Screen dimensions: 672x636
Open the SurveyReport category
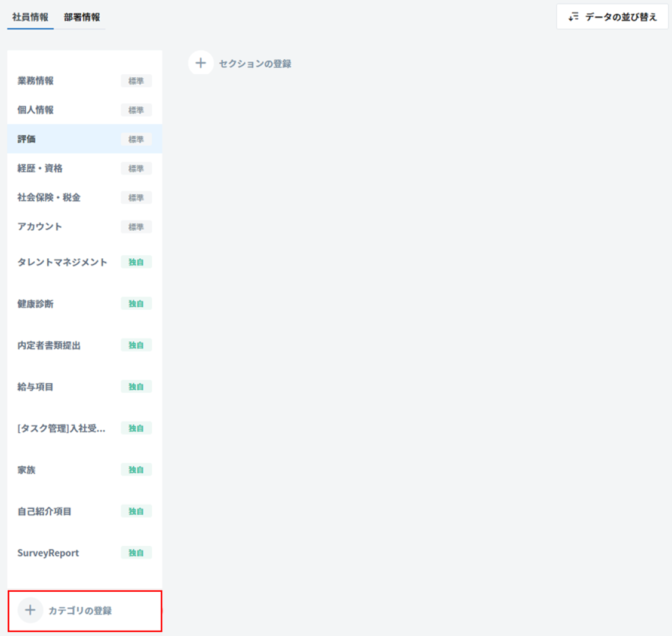click(48, 553)
